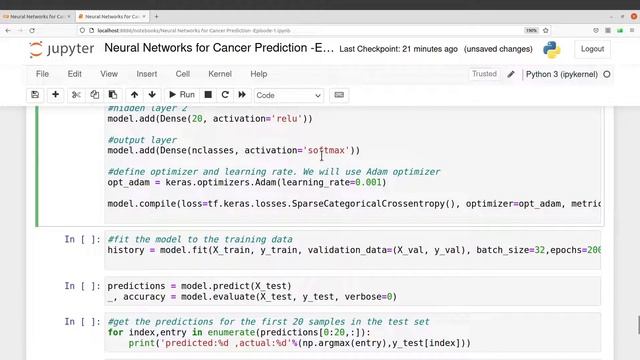Close the second browser tab
This screenshot has width=640, height=360.
tap(144, 17)
